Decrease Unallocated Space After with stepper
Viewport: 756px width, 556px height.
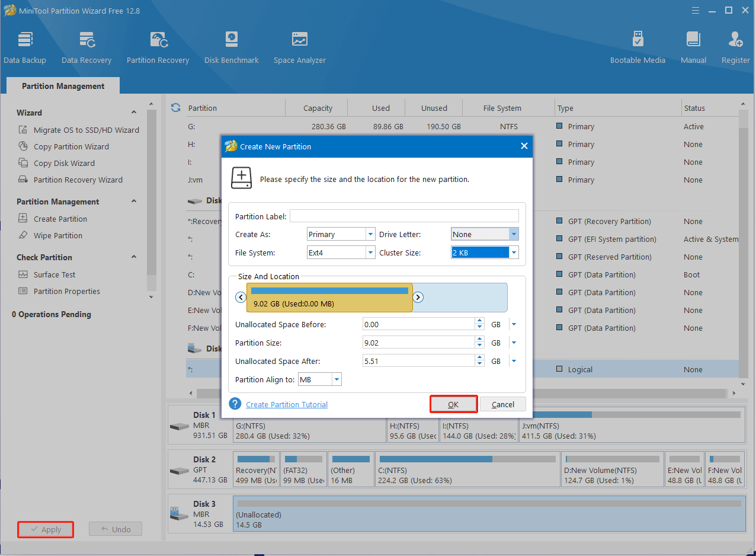pos(479,364)
